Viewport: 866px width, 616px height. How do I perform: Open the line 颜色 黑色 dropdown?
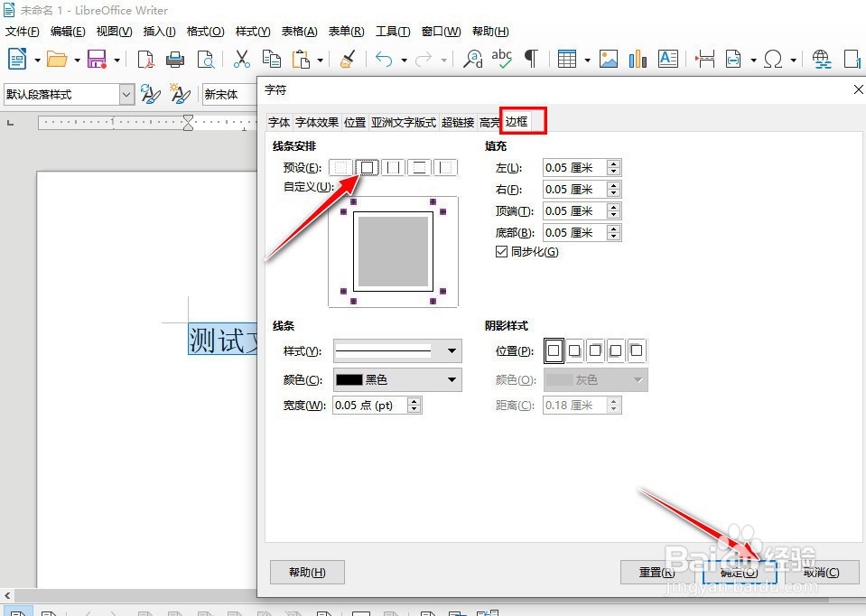pos(397,379)
